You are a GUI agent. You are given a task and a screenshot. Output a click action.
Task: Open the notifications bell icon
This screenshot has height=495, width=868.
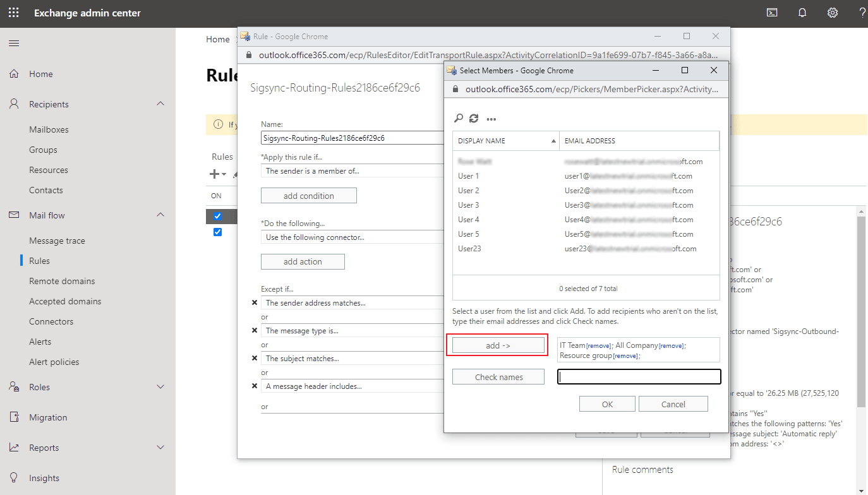coord(802,13)
